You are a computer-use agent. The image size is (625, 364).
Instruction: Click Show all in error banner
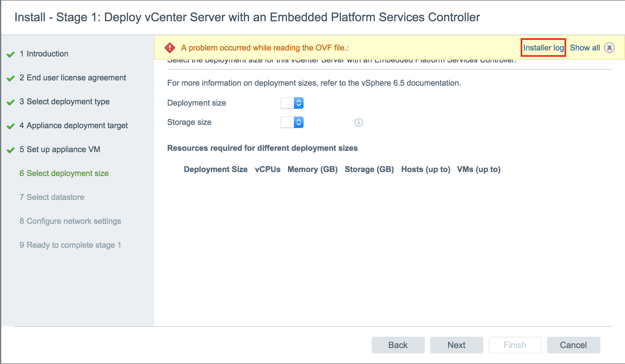[x=584, y=48]
